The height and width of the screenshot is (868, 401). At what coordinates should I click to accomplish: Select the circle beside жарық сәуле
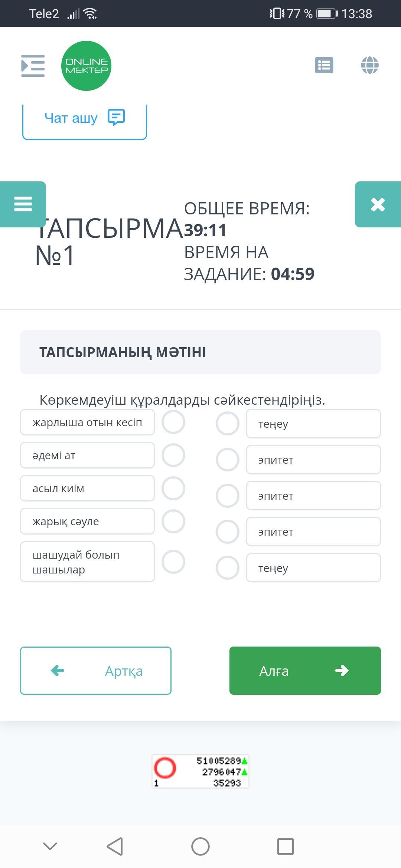pyautogui.click(x=173, y=521)
